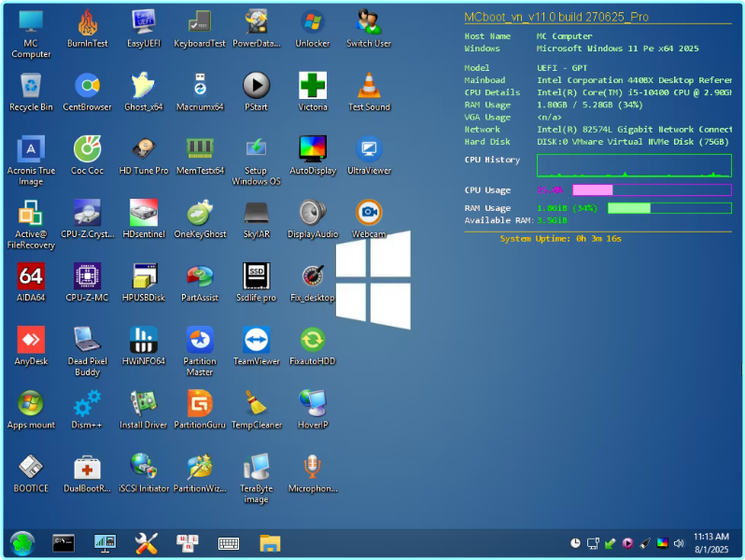Open the HoverIP desktop icon
Viewport: 745px width, 560px height.
312,411
